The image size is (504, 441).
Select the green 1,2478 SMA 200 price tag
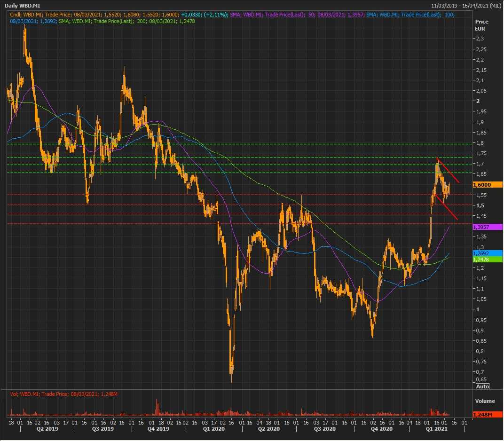[482, 259]
